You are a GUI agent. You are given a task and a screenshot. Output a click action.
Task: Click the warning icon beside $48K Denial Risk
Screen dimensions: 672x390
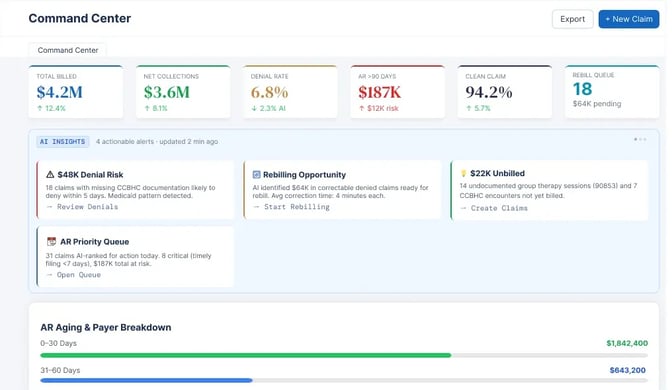(x=50, y=174)
